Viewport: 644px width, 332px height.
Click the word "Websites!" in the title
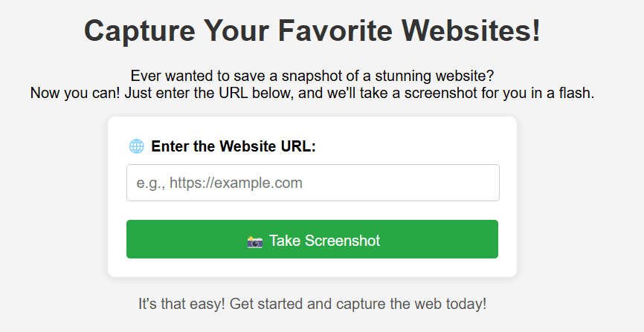(x=471, y=30)
